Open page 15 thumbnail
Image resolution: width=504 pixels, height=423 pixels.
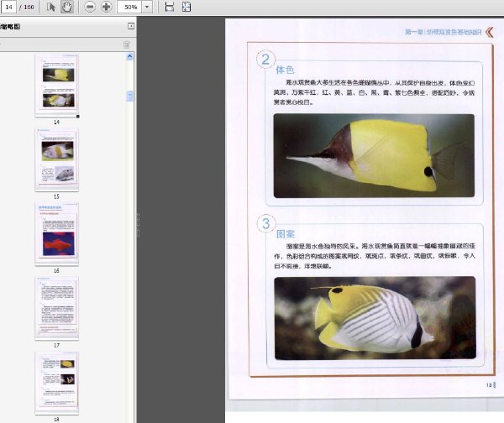(x=57, y=159)
